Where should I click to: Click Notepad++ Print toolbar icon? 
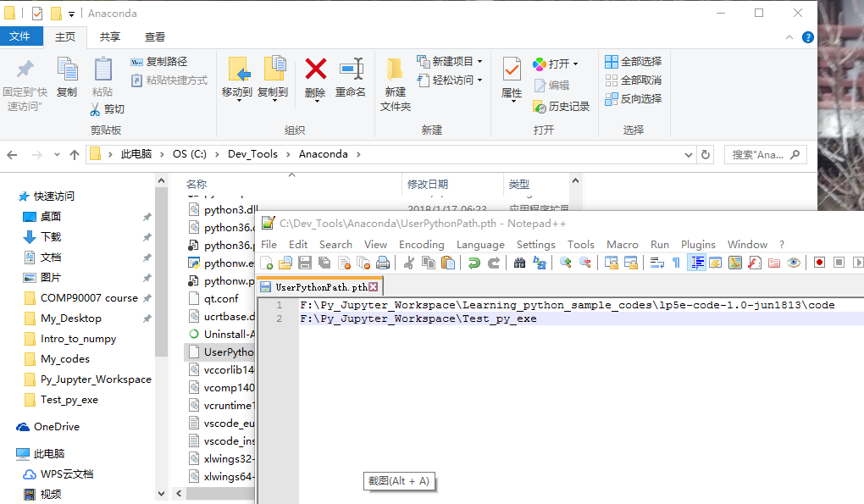[383, 263]
